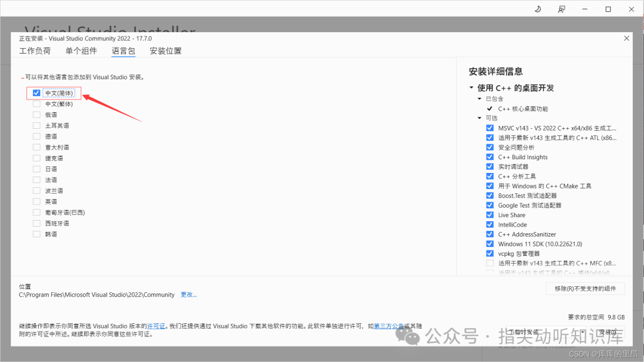Disable the 实时调试器 option
Viewport: 644px width, 362px height.
tap(490, 166)
